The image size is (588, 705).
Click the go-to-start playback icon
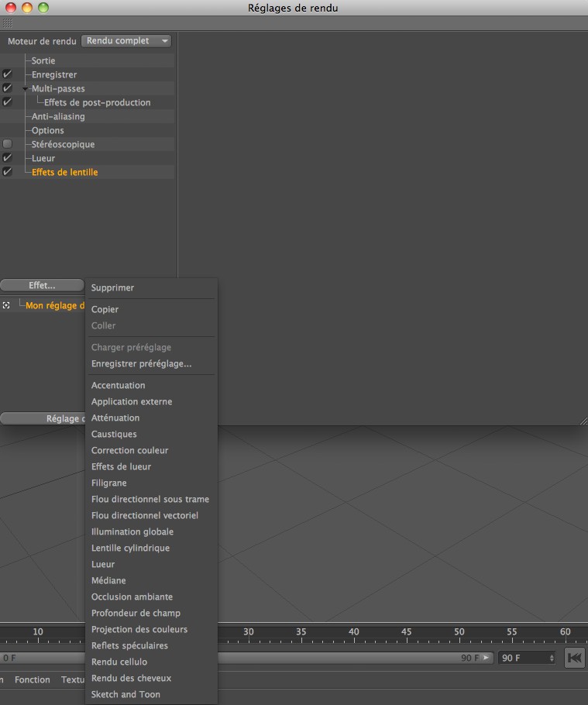[574, 658]
